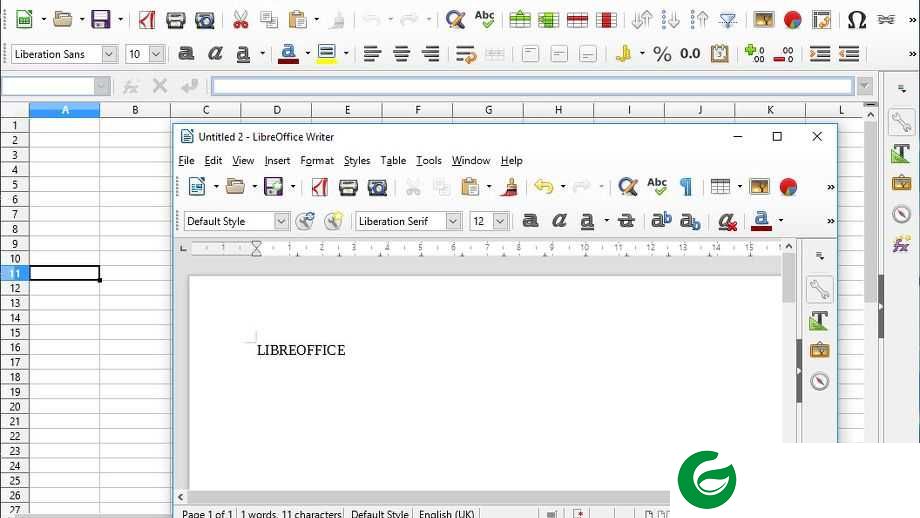Toggle Italic in Writer formatting toolbar
The height and width of the screenshot is (518, 920).
(x=559, y=221)
